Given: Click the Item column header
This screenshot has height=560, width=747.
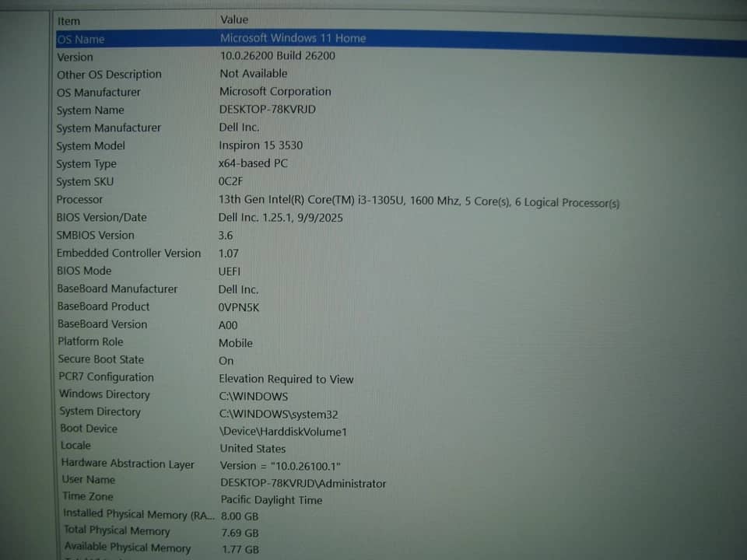Looking at the screenshot, I should click(69, 22).
